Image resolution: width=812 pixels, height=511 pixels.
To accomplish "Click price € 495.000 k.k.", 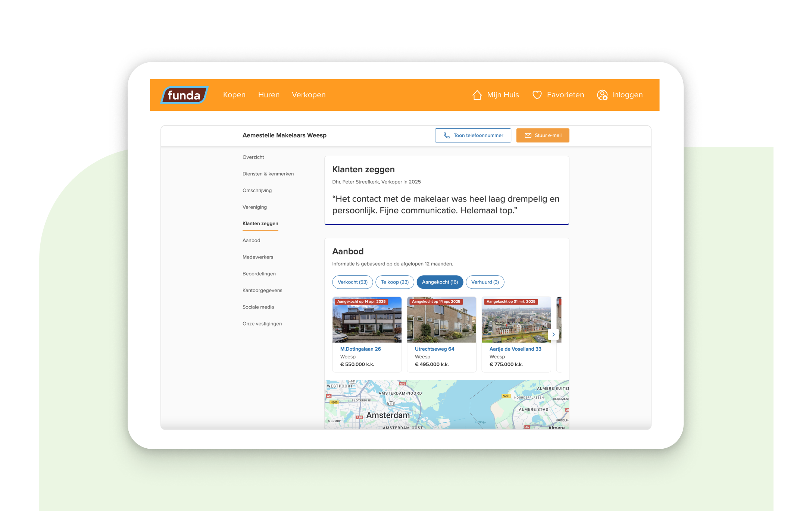I will coord(432,364).
